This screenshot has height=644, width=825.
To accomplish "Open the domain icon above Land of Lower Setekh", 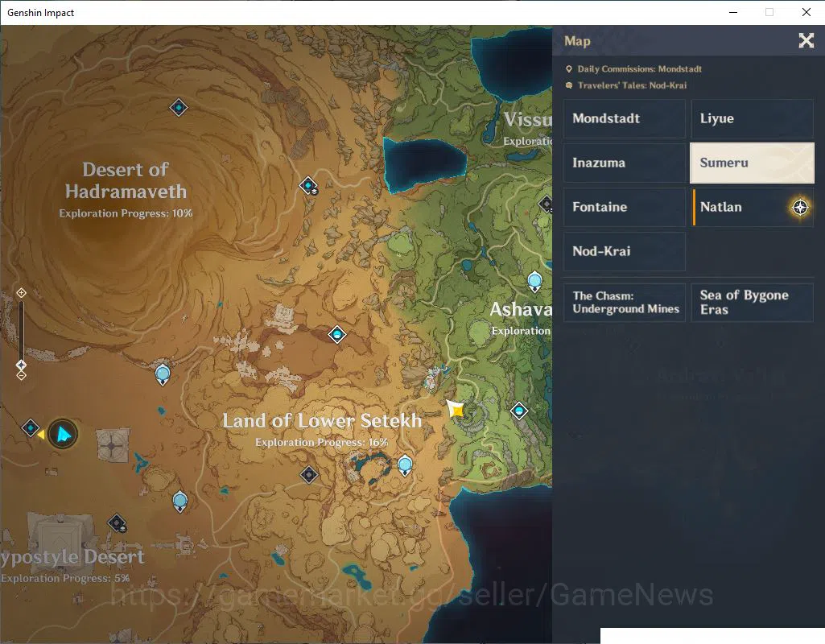I will (x=336, y=334).
